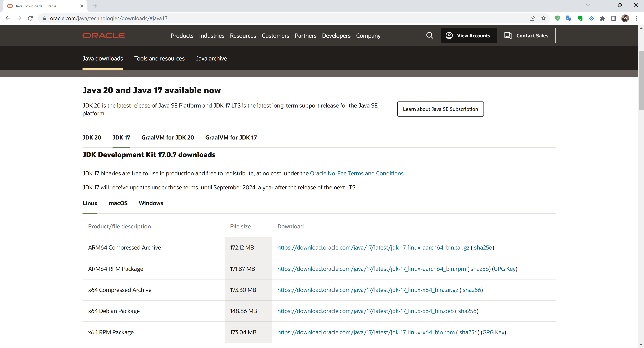
Task: Click Learn about Java SE Subscription
Action: click(440, 109)
